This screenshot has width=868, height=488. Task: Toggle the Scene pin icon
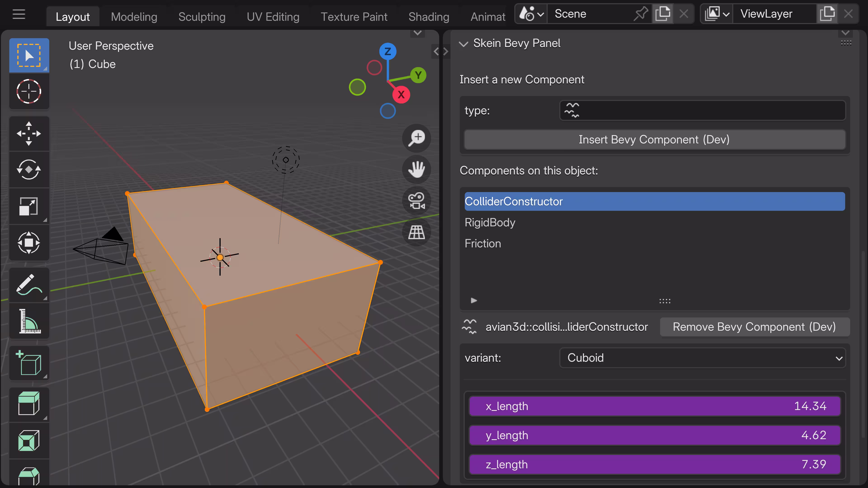(x=641, y=14)
